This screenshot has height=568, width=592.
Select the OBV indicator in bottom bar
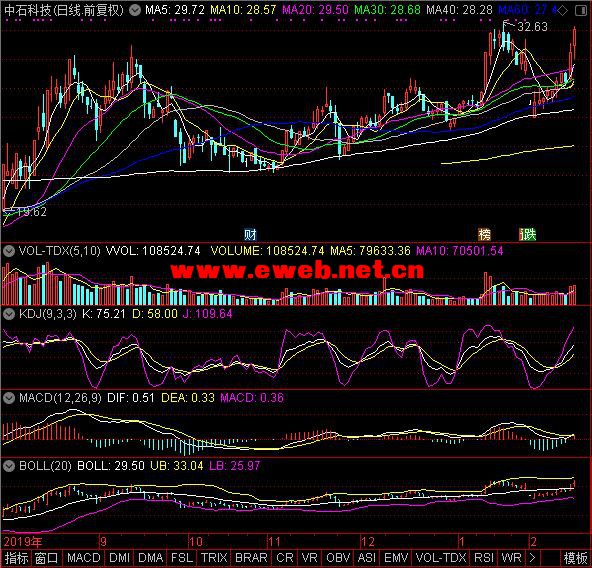(x=338, y=558)
